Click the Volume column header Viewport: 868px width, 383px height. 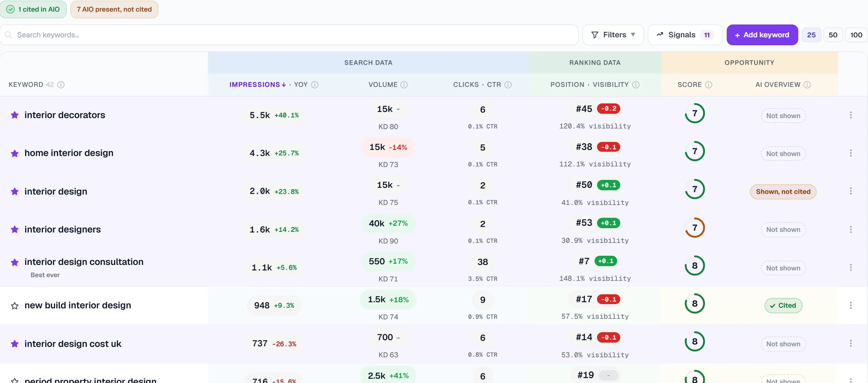[383, 85]
